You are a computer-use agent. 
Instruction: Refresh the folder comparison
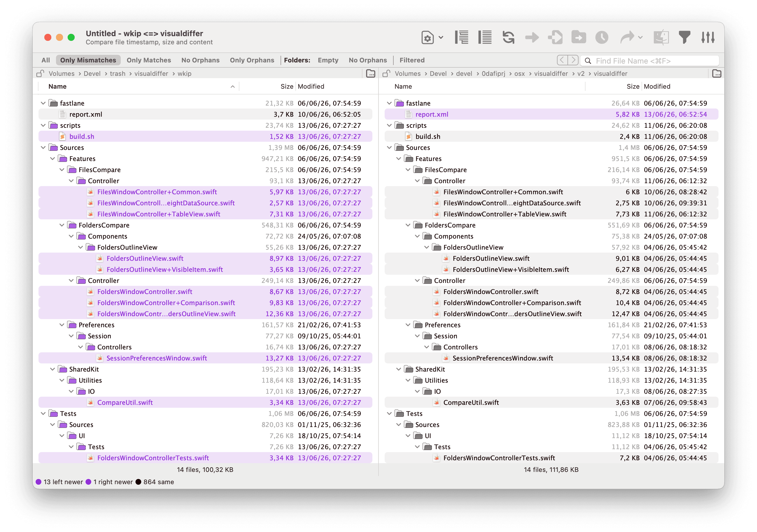508,37
